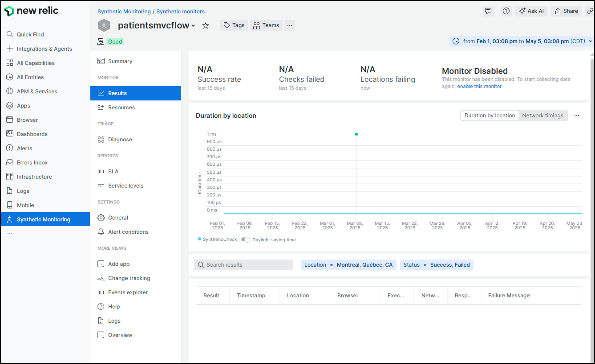Switch chart to Network timings
Screen dimensions: 595x364
542,115
